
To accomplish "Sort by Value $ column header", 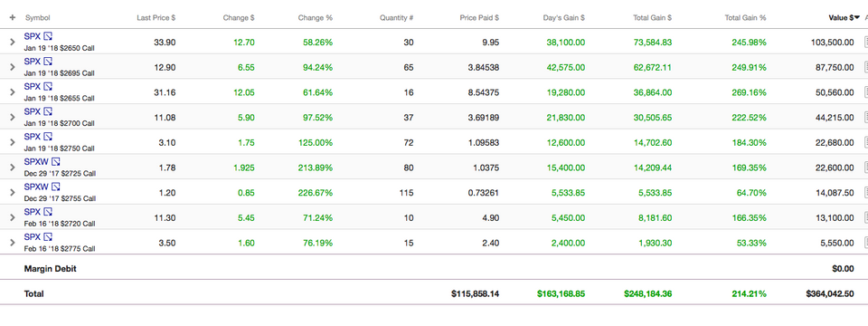I will 844,18.
